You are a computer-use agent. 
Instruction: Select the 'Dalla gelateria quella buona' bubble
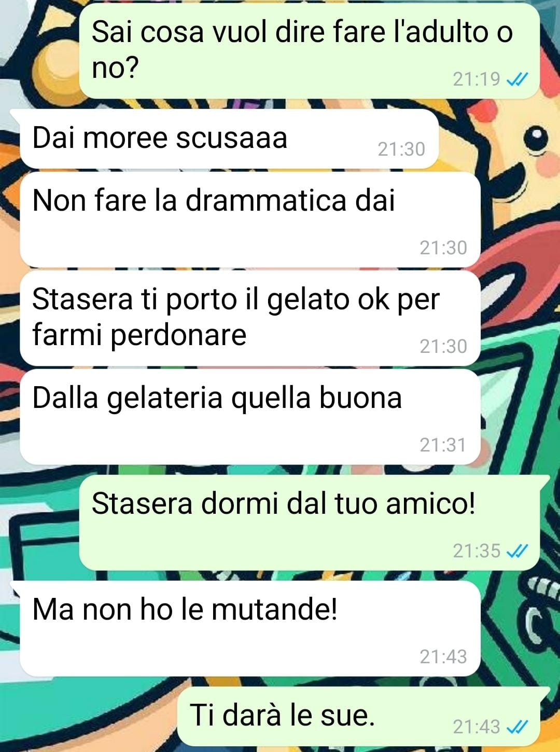click(x=250, y=417)
